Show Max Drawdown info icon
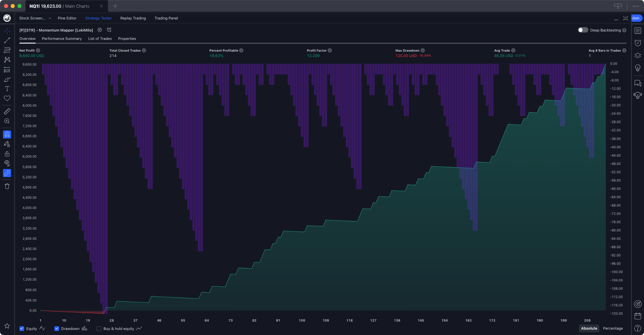 point(423,50)
